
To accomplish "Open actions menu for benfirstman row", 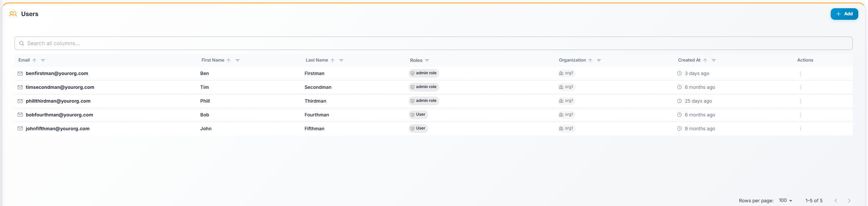I will click(x=801, y=74).
